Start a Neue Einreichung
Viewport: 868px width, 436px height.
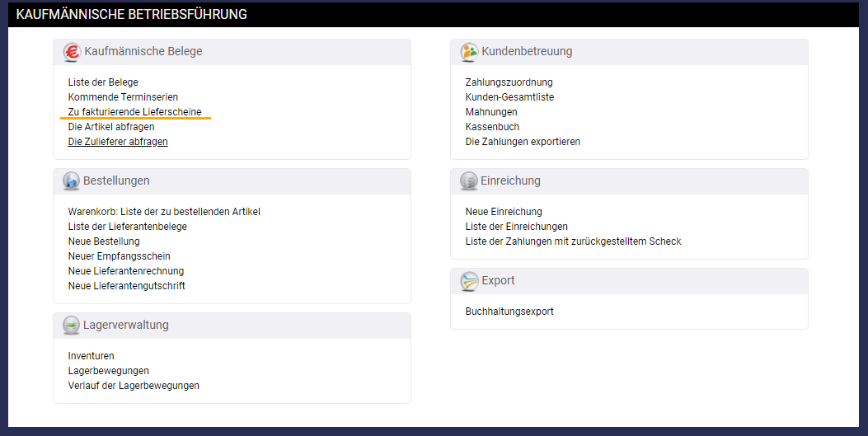(x=504, y=212)
